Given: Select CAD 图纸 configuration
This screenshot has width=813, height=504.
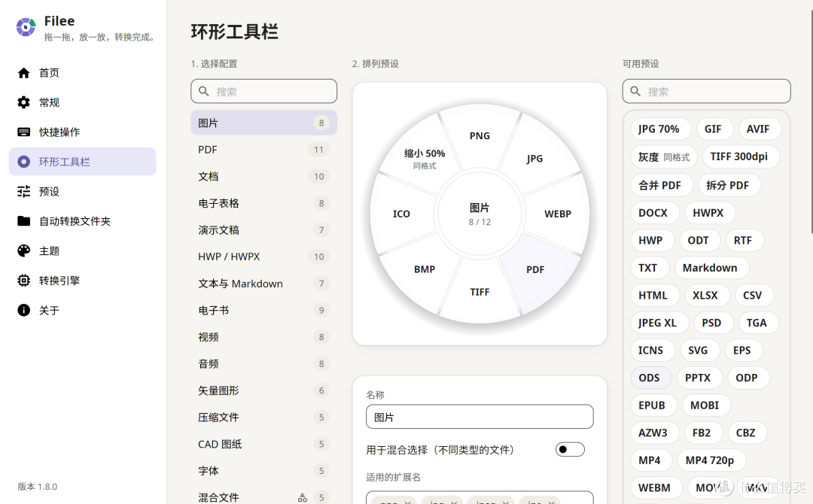Looking at the screenshot, I should [x=264, y=444].
